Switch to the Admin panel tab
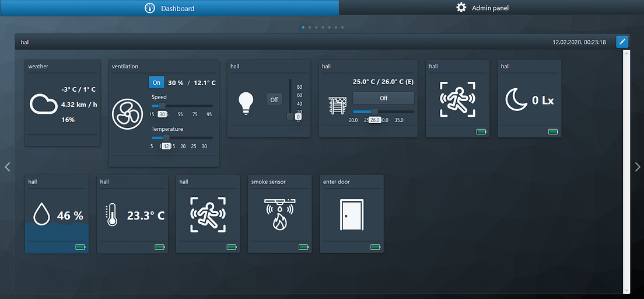This screenshot has width=644, height=299. pos(491,8)
